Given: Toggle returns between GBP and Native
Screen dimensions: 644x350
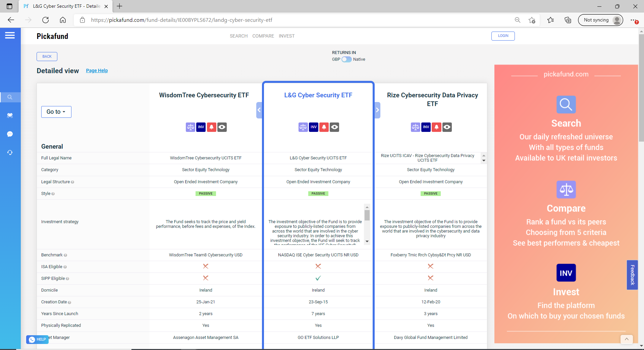Looking at the screenshot, I should point(346,59).
